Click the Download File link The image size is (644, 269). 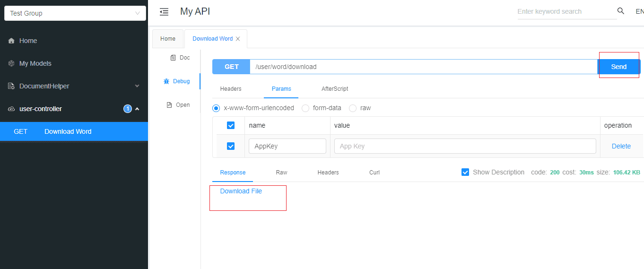(241, 191)
